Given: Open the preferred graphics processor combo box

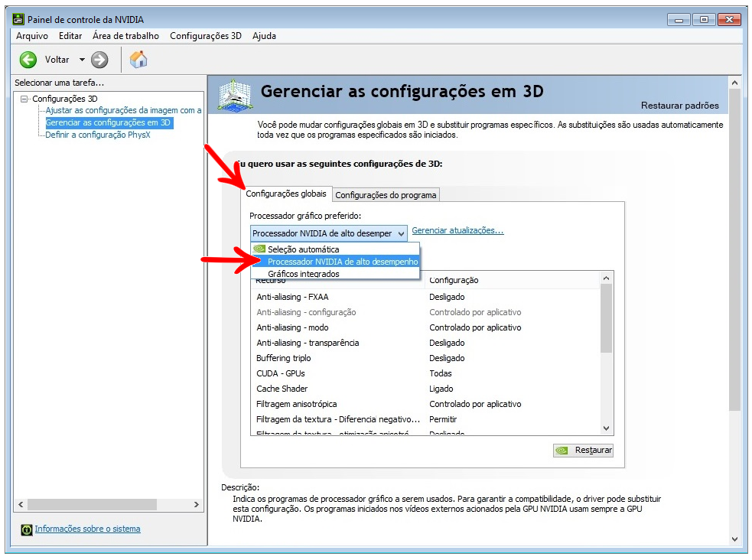Looking at the screenshot, I should 328,233.
